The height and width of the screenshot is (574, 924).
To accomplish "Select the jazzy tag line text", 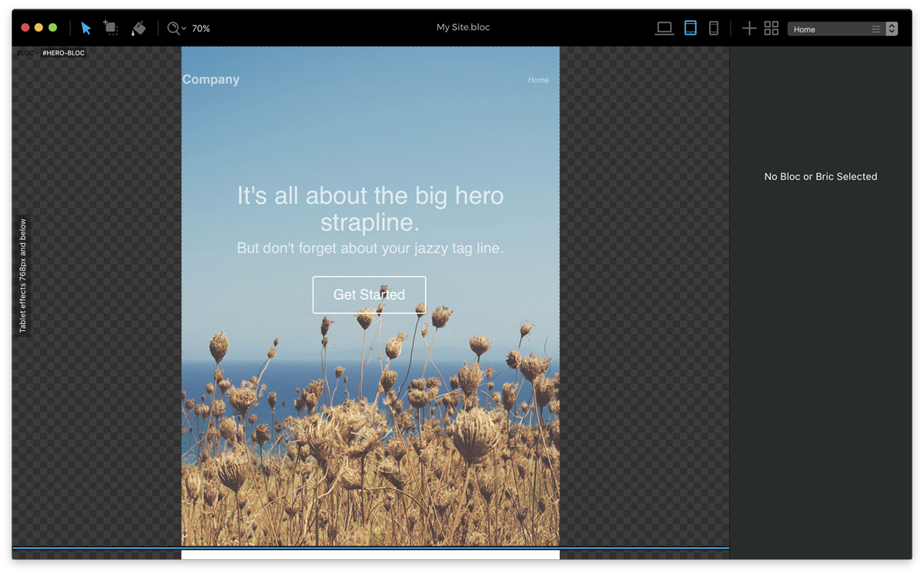I will tap(370, 249).
